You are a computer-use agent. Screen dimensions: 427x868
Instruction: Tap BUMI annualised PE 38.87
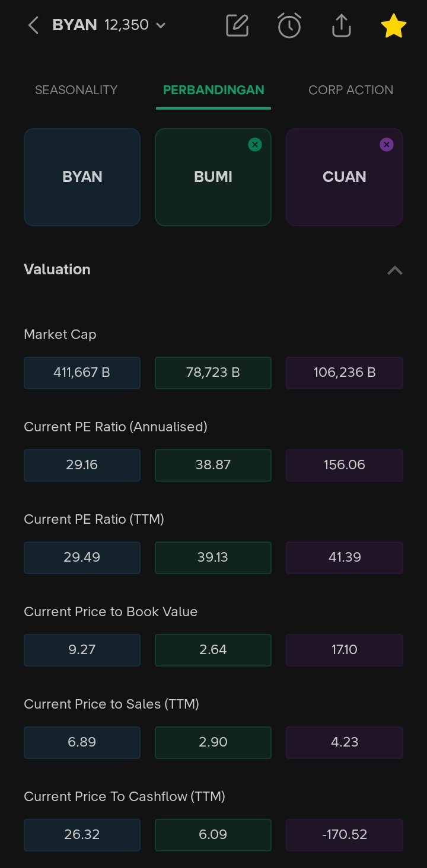(213, 465)
